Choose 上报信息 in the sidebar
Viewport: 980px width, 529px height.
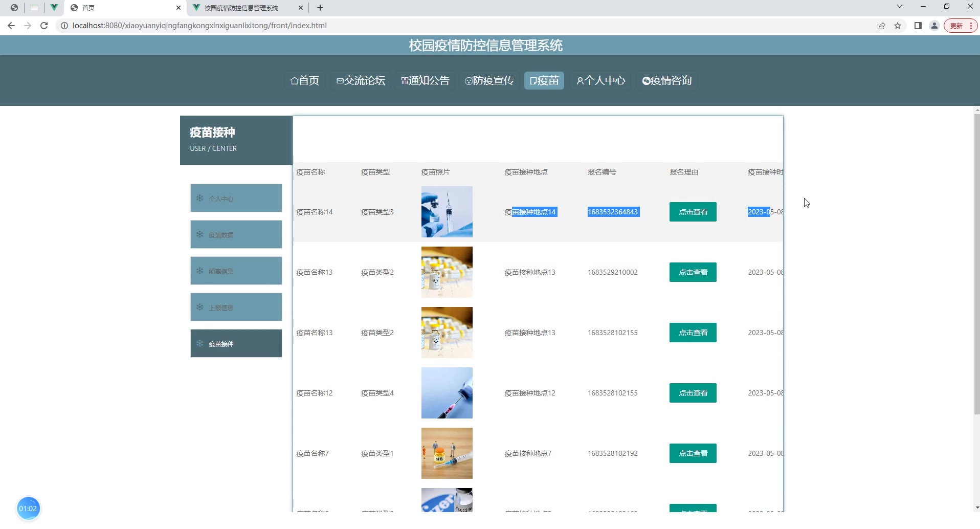click(236, 307)
